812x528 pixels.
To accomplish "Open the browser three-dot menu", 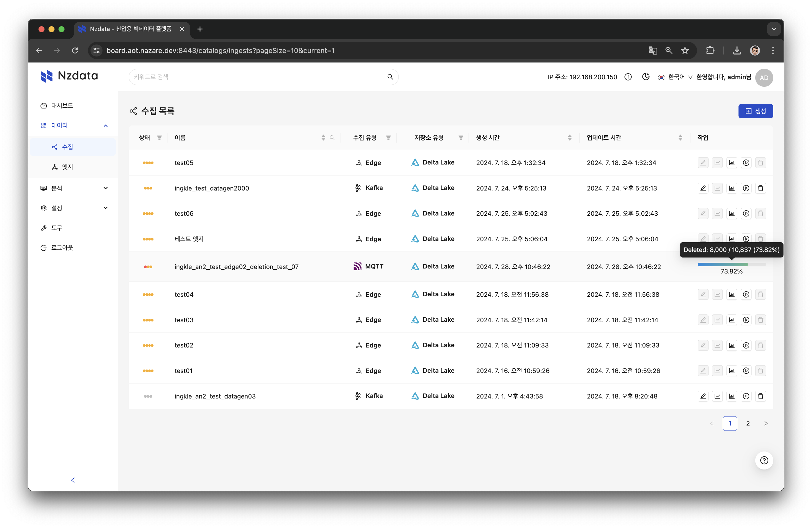I will (x=773, y=50).
